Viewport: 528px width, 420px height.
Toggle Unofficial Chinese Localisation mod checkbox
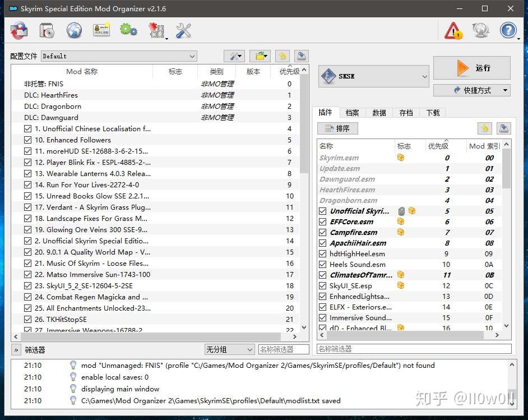[x=28, y=128]
